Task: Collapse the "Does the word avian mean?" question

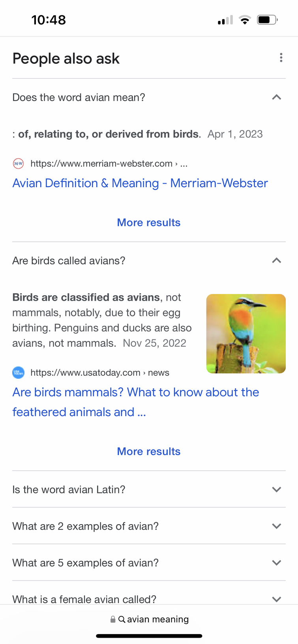Action: pos(277,97)
